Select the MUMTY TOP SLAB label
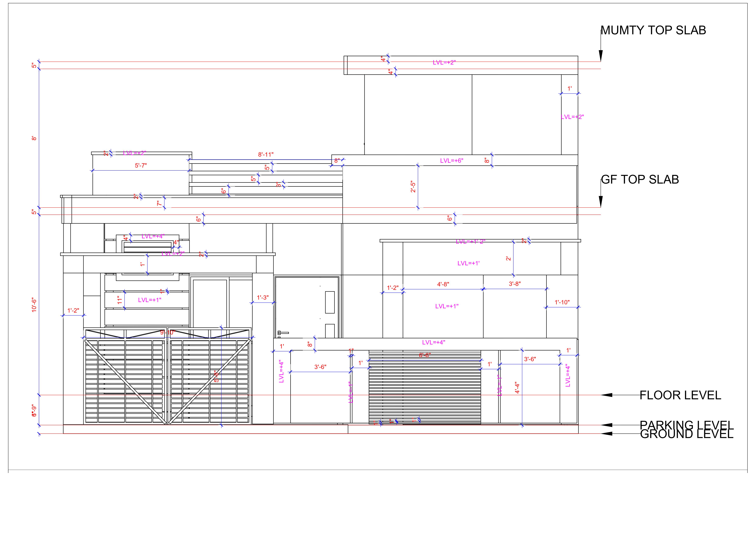The image size is (756, 535). [x=653, y=30]
